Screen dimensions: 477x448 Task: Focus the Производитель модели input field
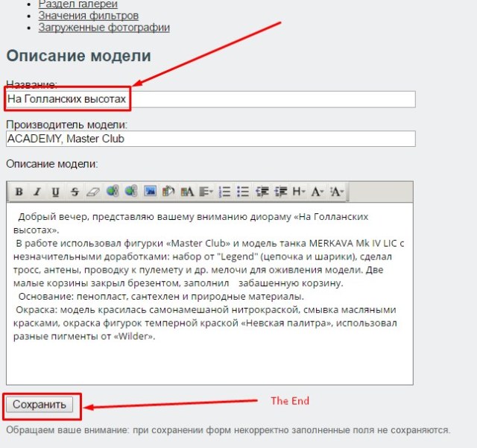pyautogui.click(x=210, y=139)
